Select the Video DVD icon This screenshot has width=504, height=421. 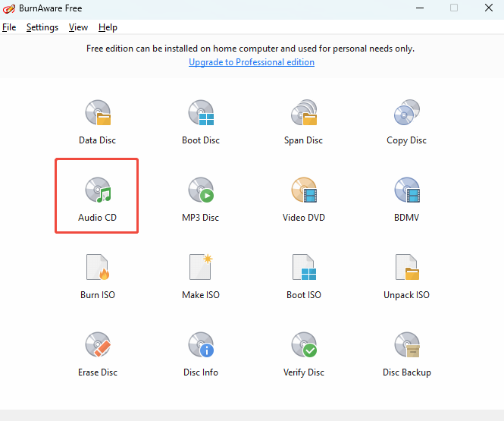[x=303, y=191]
